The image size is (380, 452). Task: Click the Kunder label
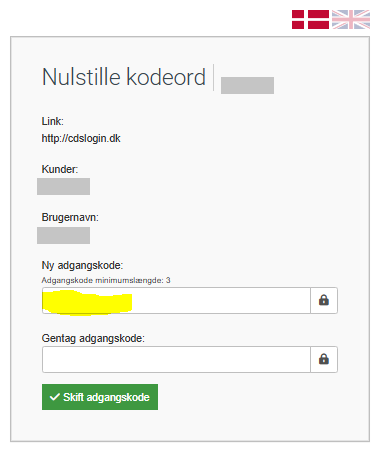tap(60, 169)
